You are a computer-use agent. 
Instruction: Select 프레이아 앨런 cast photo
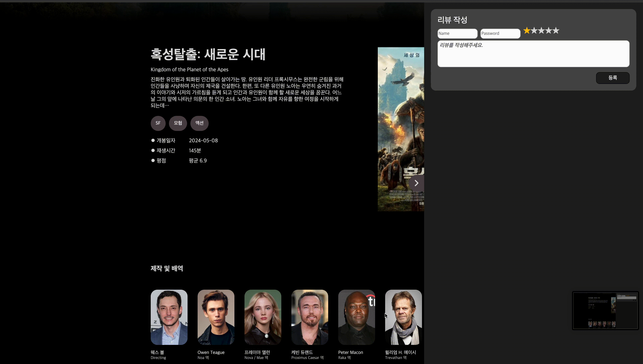(x=263, y=317)
